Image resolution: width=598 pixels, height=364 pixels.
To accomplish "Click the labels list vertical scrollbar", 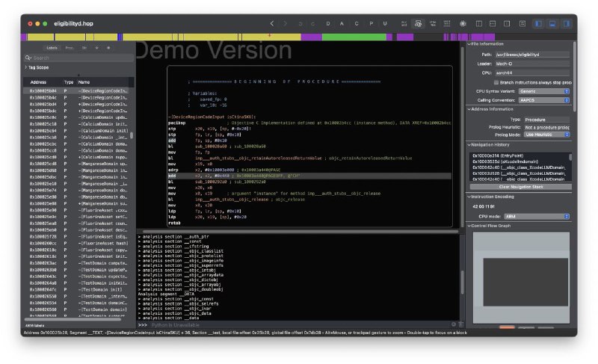I will (x=132, y=135).
